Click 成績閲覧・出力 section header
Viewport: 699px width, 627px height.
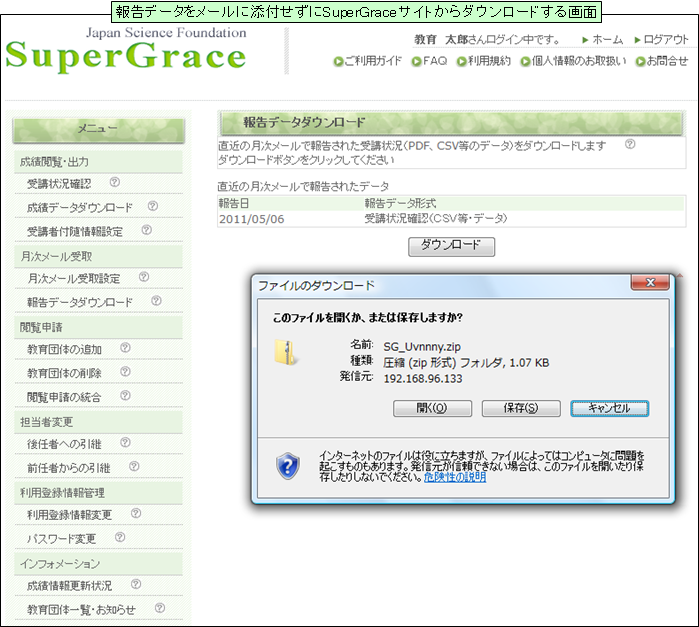coord(99,161)
